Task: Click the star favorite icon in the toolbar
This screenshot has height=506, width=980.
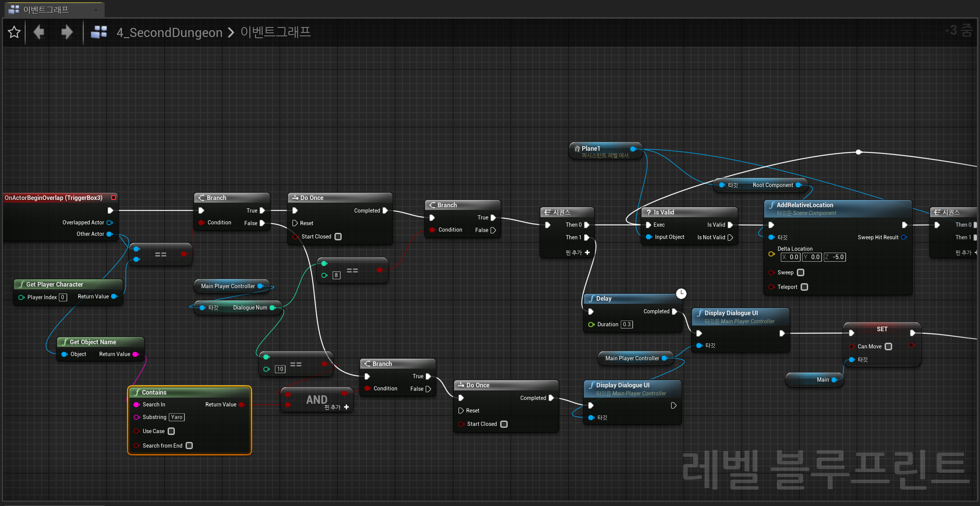Action: tap(14, 32)
